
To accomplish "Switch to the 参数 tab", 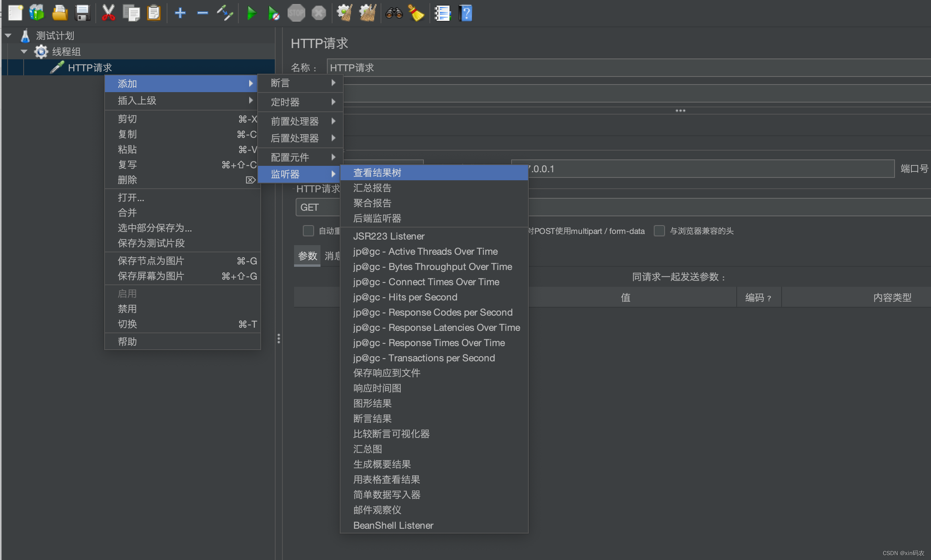I will pyautogui.click(x=307, y=256).
